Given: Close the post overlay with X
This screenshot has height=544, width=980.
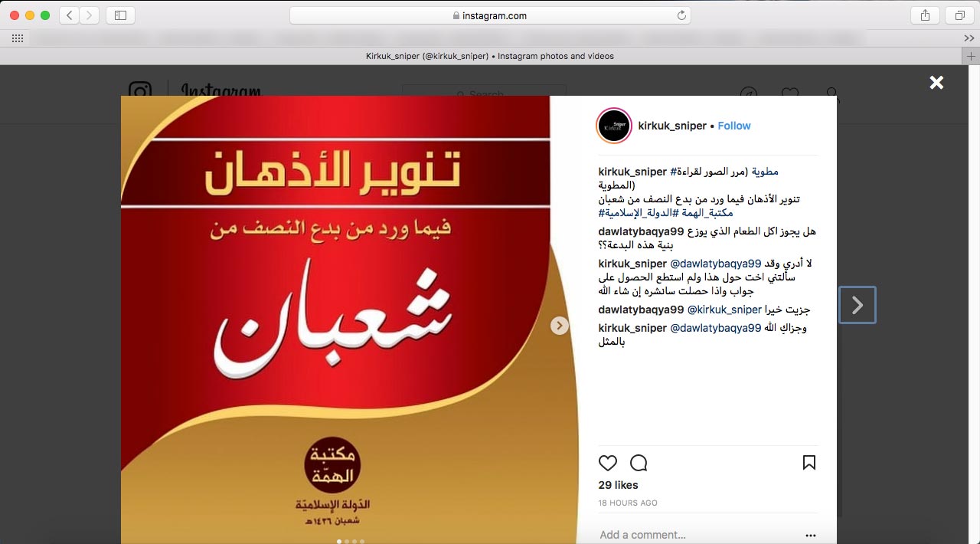Looking at the screenshot, I should (x=936, y=83).
